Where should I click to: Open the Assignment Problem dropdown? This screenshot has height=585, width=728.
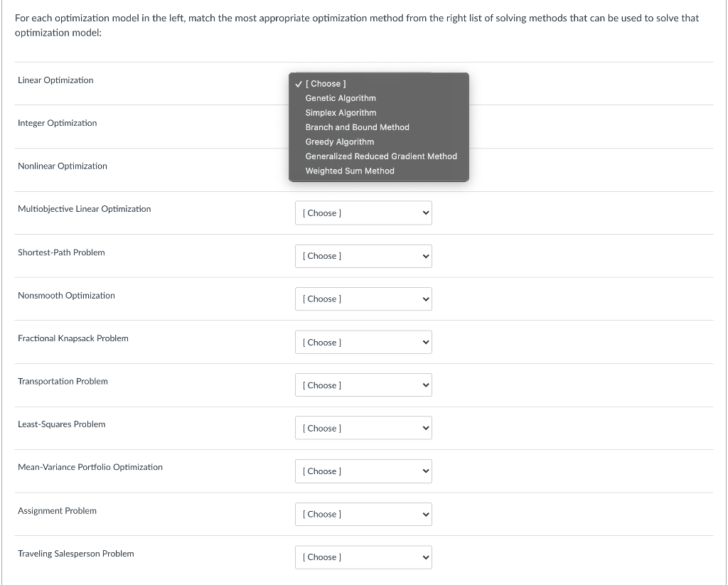point(363,514)
